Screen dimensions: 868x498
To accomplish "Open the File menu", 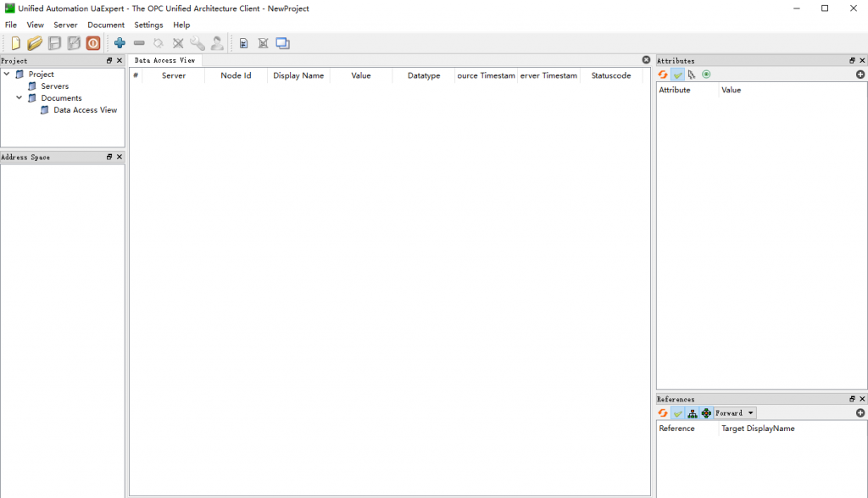I will coord(11,25).
